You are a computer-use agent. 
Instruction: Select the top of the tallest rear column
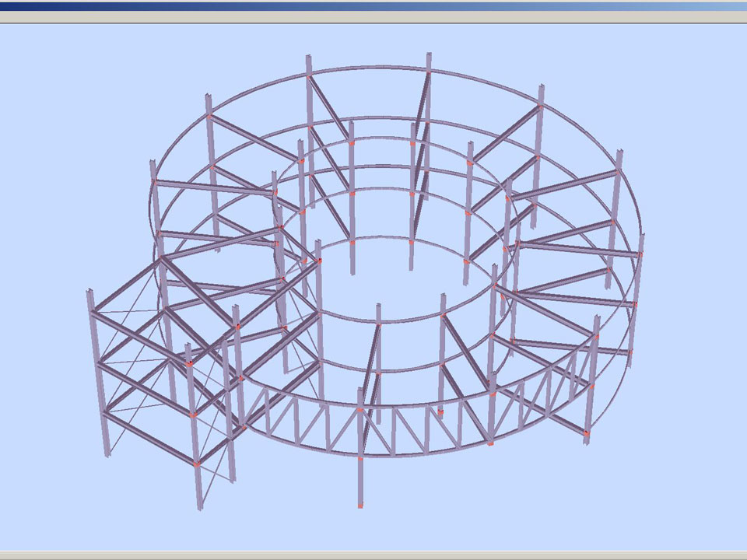click(x=429, y=58)
